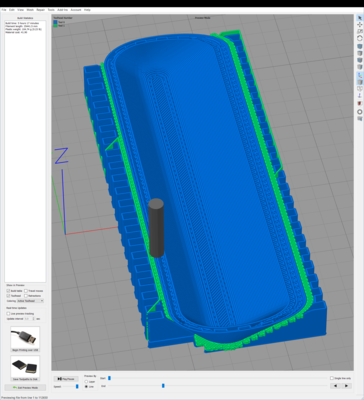Open the cross section view icon
364x400 pixels.
(360, 104)
